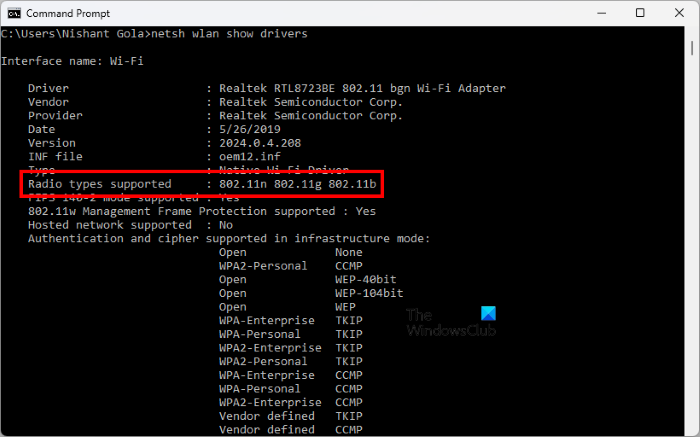Click WPA2-Enterprise entry with CCMP
Viewport: 700px width, 437px height.
pyautogui.click(x=270, y=403)
